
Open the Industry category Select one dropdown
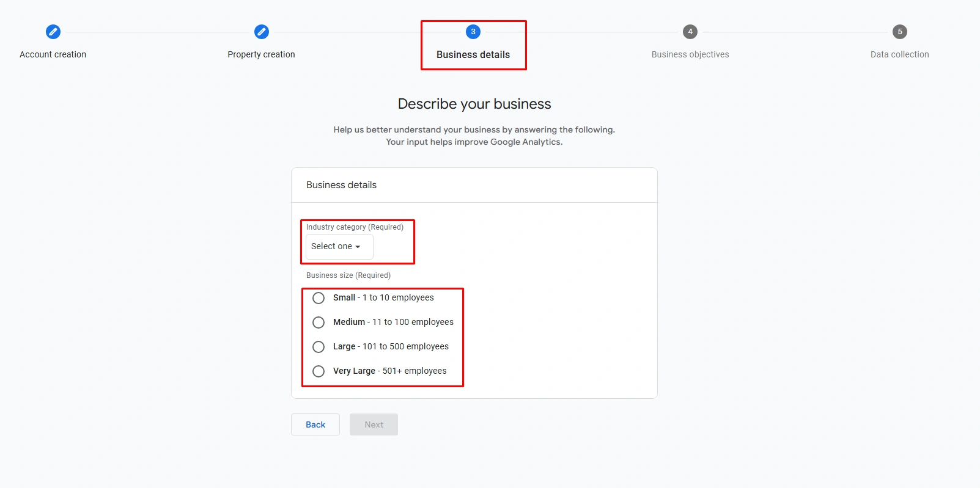(x=339, y=247)
